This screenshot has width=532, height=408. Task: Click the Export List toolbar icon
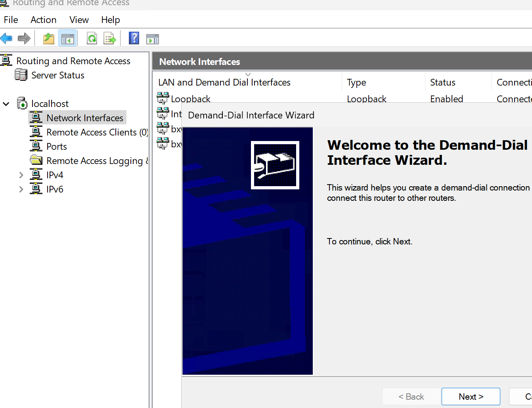click(x=109, y=38)
